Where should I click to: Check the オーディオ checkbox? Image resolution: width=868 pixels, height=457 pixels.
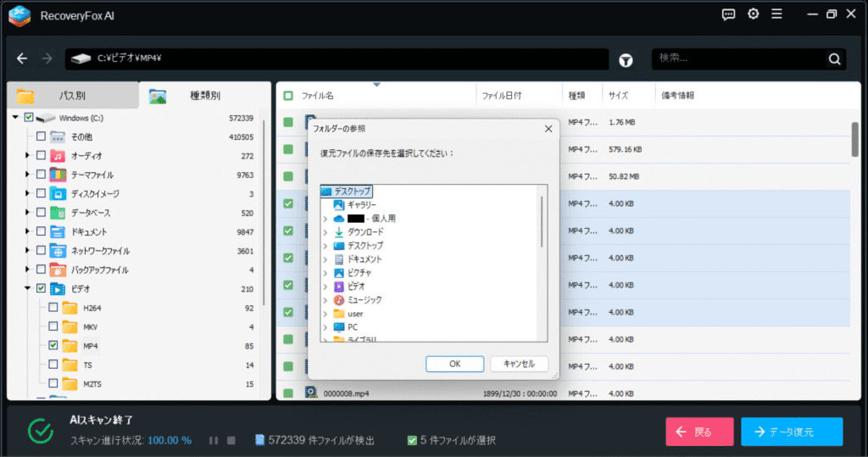pos(41,156)
